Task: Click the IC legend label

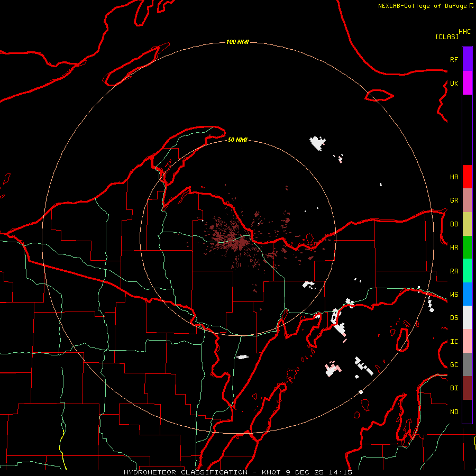Action: 454,342
